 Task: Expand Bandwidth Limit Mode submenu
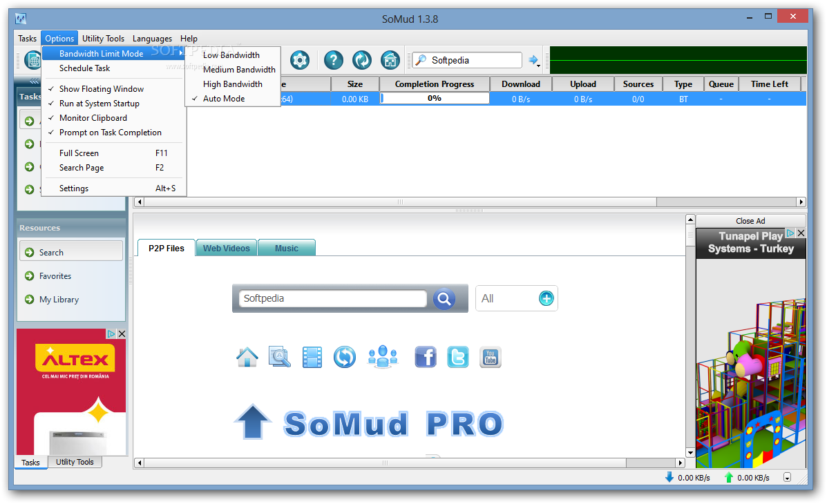pyautogui.click(x=114, y=53)
